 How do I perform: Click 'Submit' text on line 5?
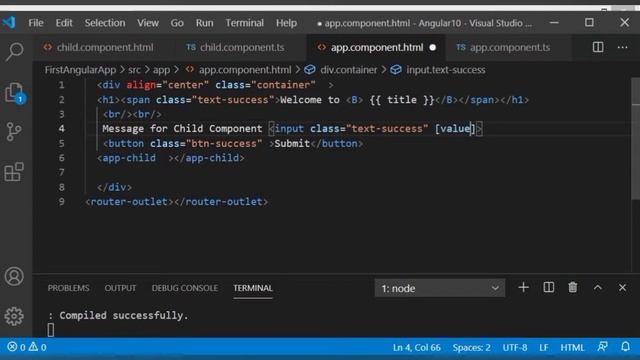[292, 144]
